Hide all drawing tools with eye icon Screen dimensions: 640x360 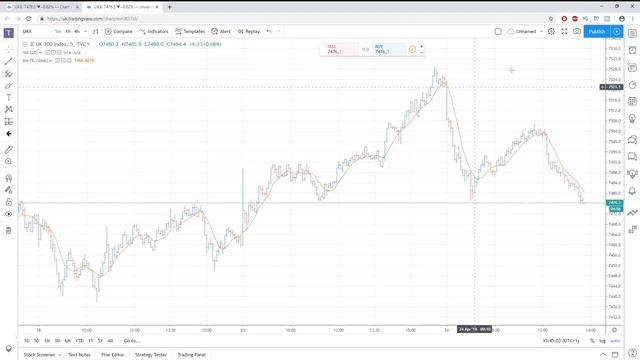pyautogui.click(x=9, y=214)
